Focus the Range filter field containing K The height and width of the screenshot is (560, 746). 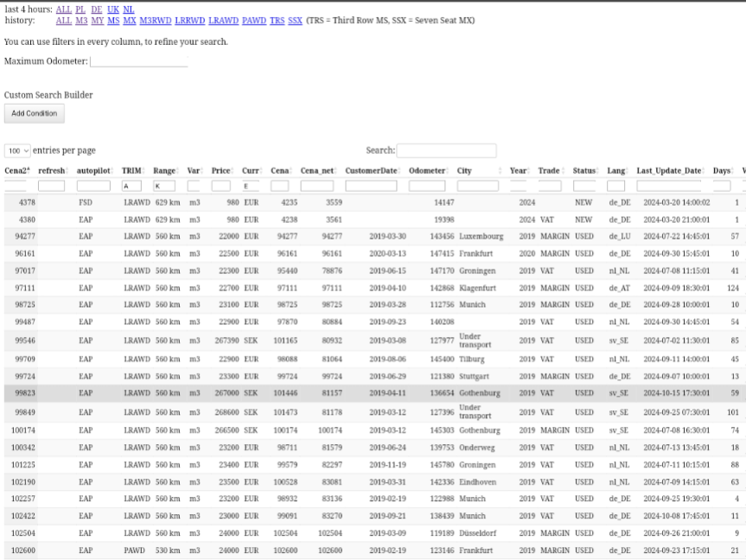164,186
